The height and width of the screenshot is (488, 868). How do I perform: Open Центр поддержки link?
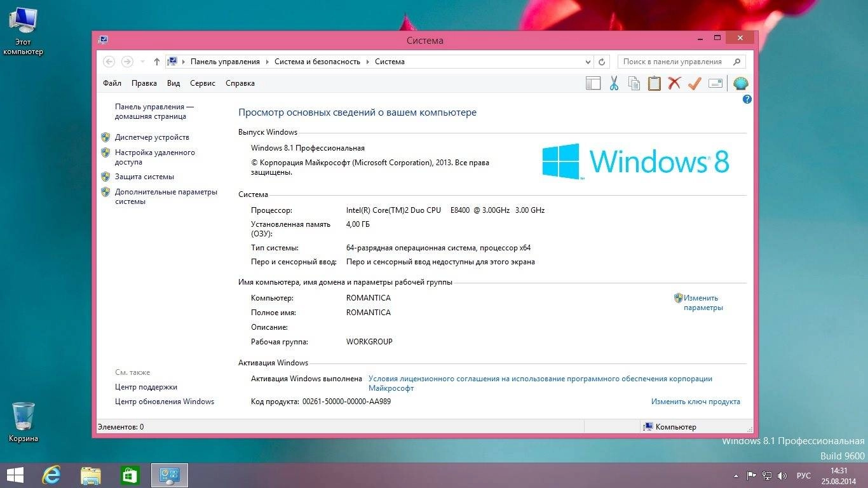pos(146,387)
